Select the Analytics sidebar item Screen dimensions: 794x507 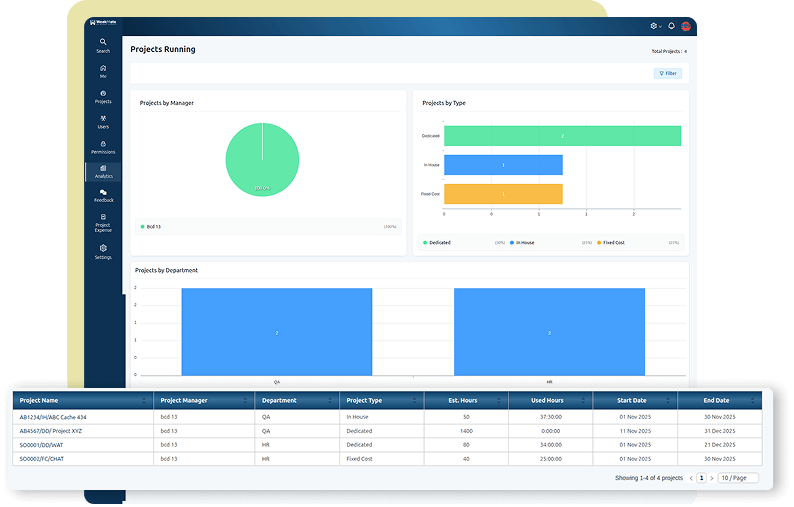(x=103, y=171)
